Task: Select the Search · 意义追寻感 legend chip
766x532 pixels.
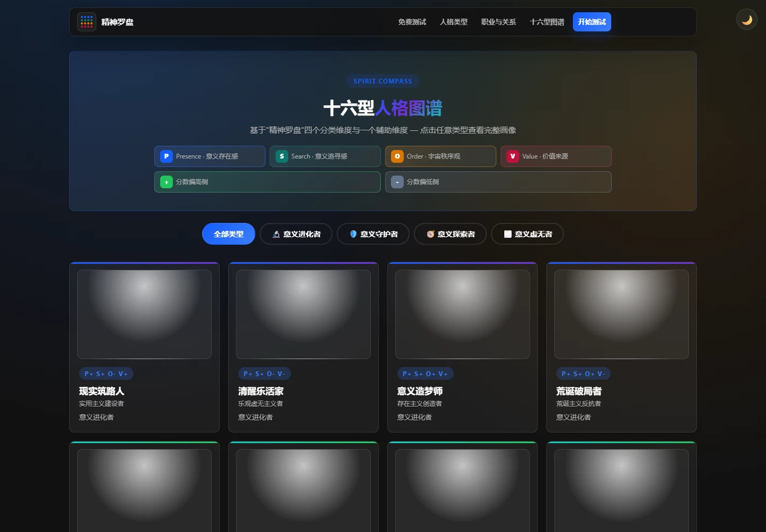Action: (x=325, y=156)
